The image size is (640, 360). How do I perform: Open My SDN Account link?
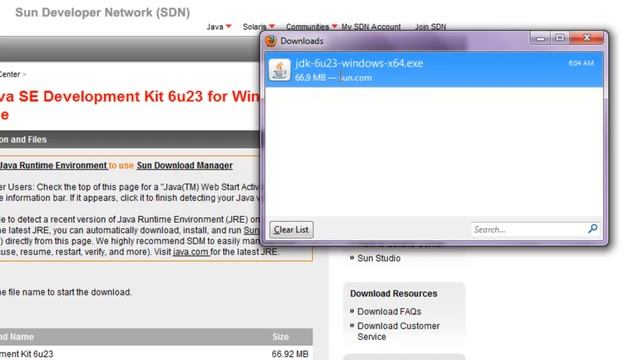tap(371, 27)
